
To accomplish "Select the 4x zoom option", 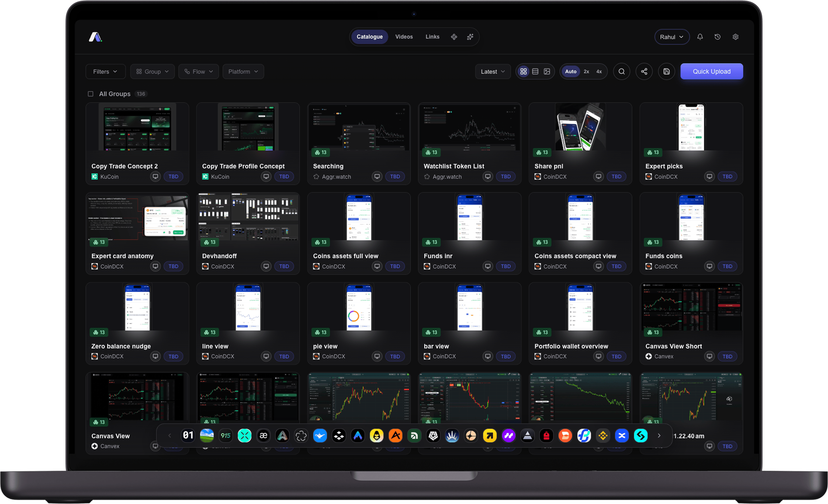I will 599,71.
